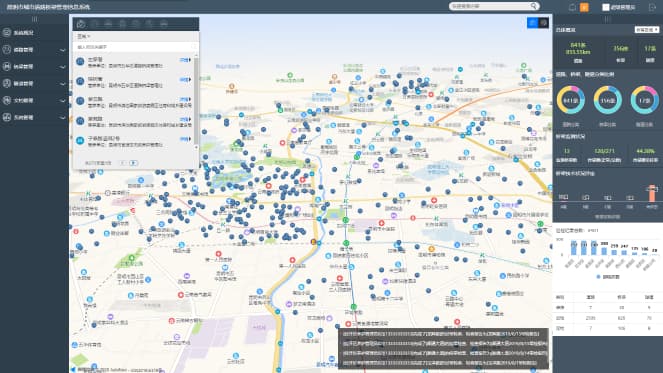Expand the 桥梁管理 sidebar chevron
This screenshot has width=663, height=373.
tap(63, 67)
